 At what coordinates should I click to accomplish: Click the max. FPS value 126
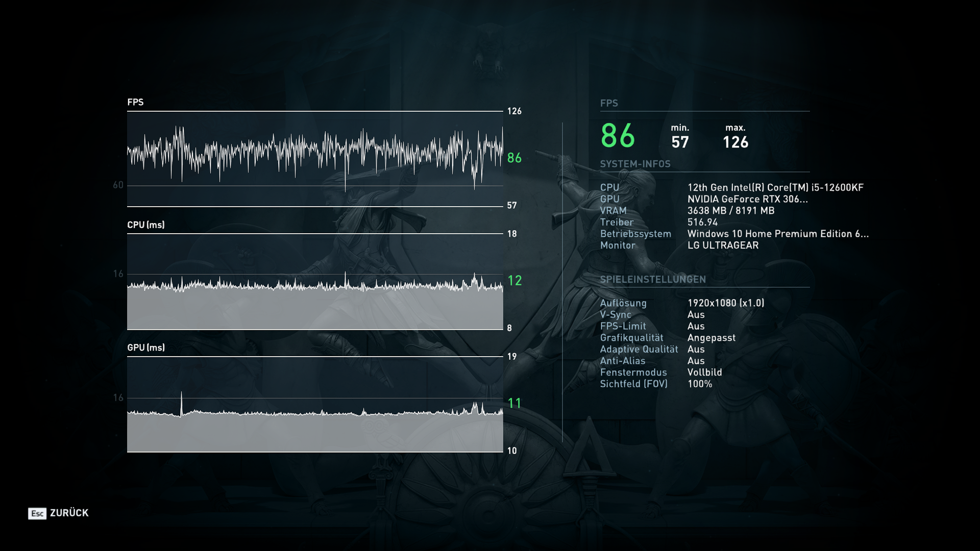(x=736, y=142)
